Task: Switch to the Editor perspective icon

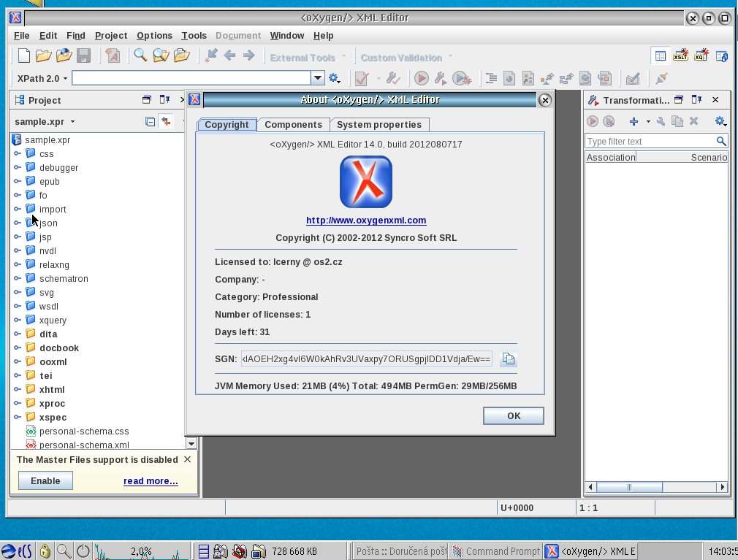Action: pos(661,56)
